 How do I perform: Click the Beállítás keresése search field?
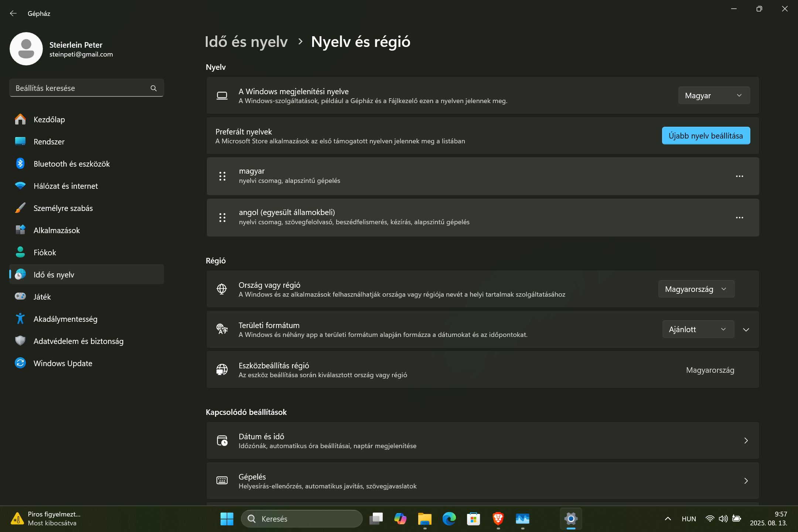coord(86,88)
